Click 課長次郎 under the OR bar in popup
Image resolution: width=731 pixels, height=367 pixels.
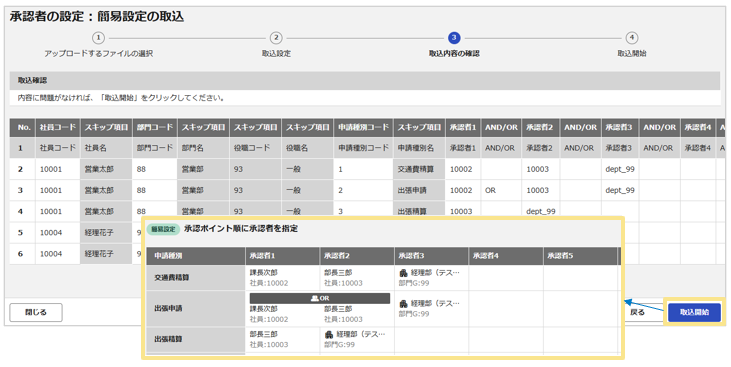263,309
